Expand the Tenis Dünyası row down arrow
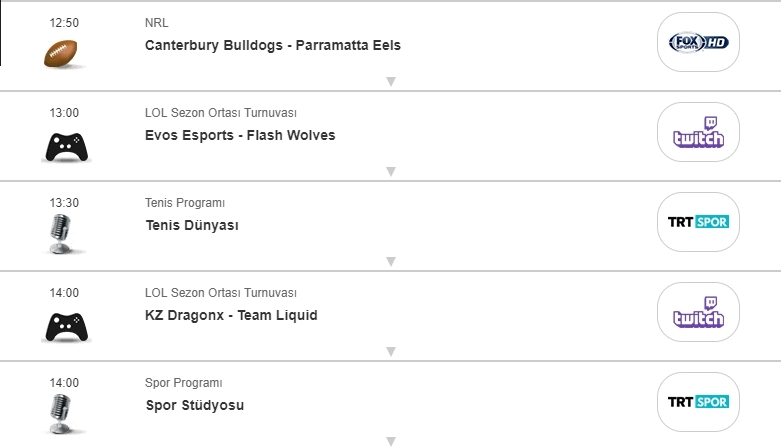 click(x=391, y=261)
